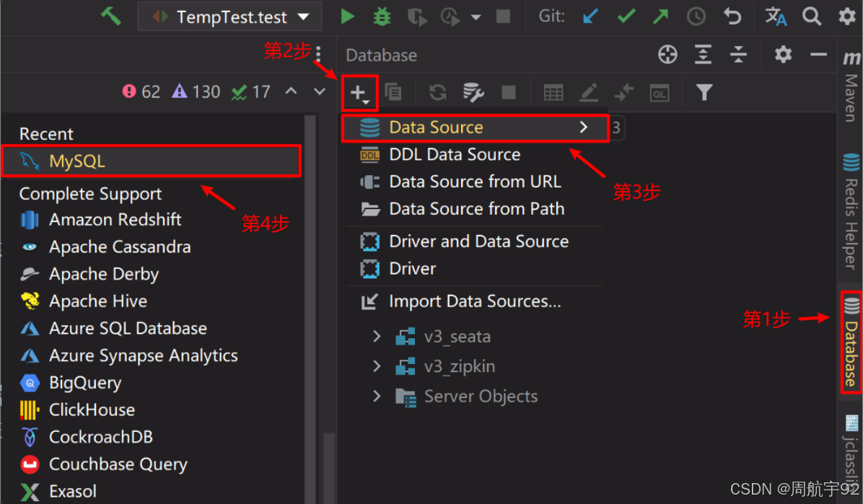Expand all in Database panel
This screenshot has width=863, height=504.
(x=703, y=55)
